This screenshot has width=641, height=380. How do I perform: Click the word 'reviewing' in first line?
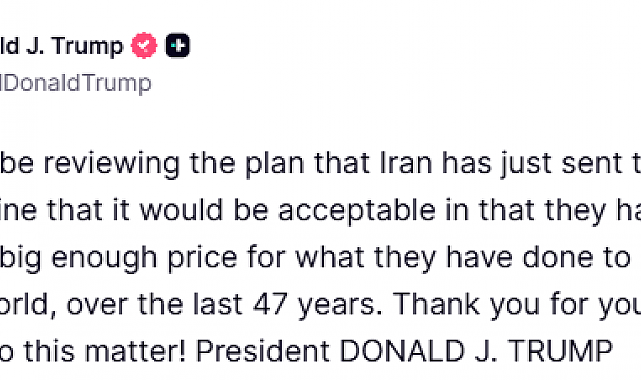click(111, 163)
